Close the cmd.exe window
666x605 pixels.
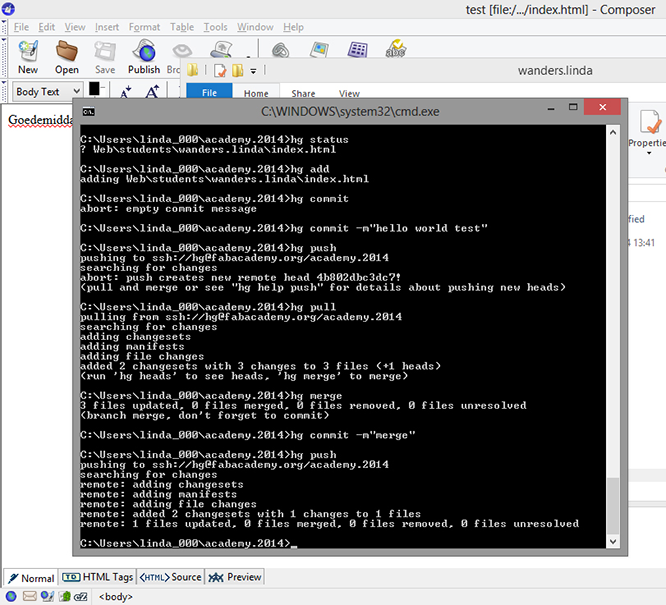tap(602, 107)
